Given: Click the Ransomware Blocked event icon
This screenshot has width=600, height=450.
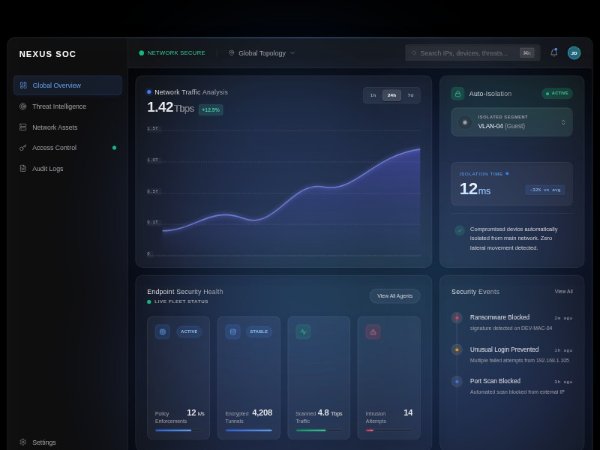Looking at the screenshot, I should [x=457, y=318].
